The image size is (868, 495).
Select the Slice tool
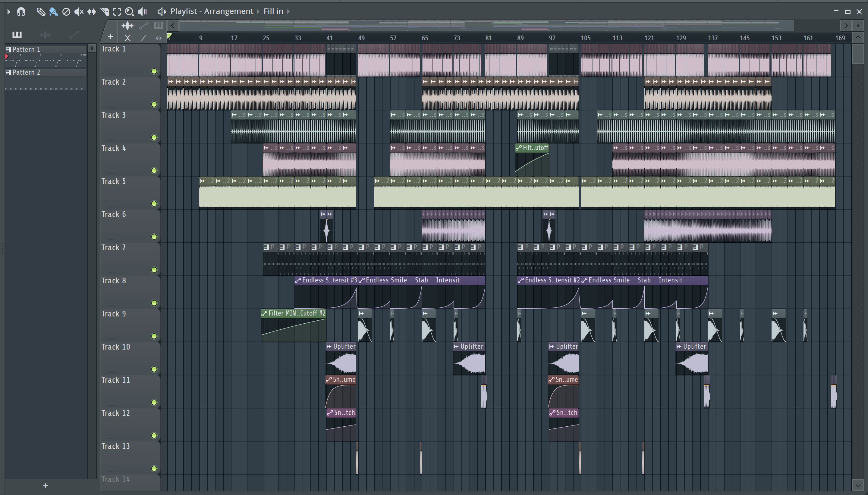click(105, 11)
